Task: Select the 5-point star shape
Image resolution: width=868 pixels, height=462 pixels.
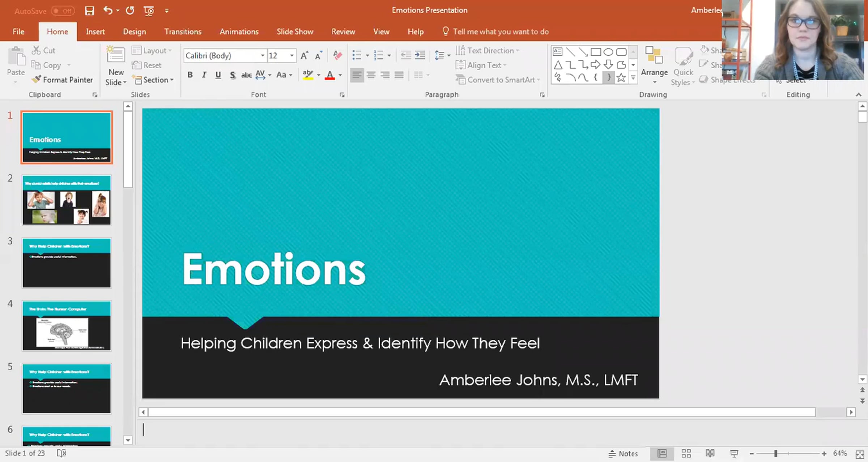Action: pos(621,77)
